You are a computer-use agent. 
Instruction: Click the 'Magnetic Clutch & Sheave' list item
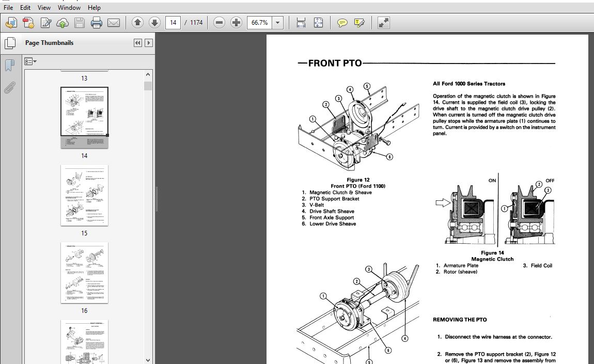coord(340,193)
